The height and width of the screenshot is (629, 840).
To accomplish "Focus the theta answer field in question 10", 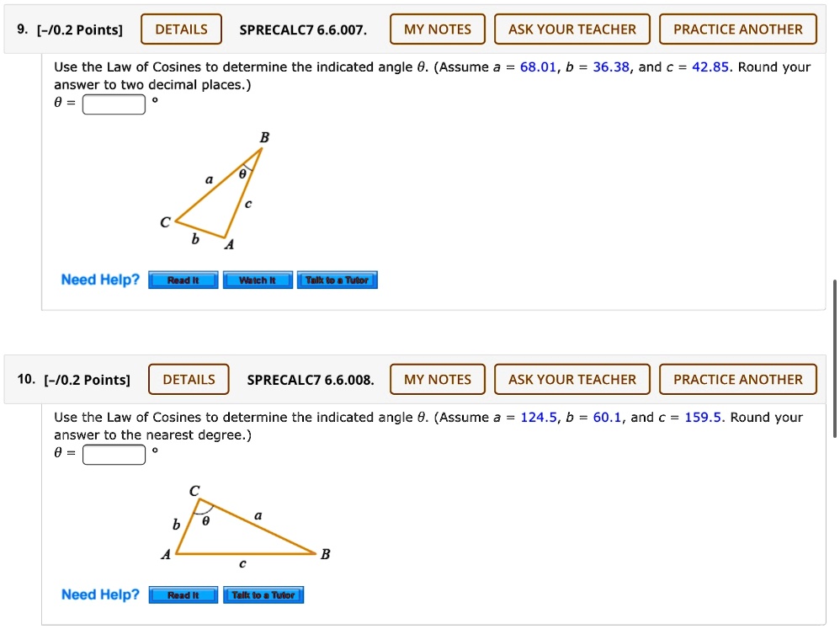I will [114, 455].
